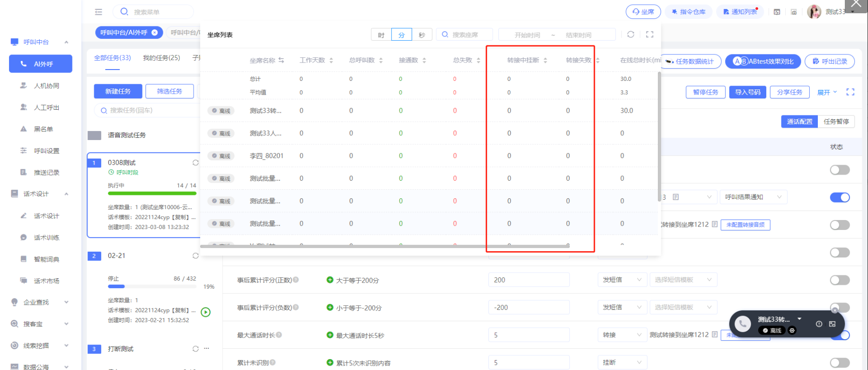Toggle the 呼叫结果通知 row switch
Viewport: 868px width, 370px height.
pos(840,197)
